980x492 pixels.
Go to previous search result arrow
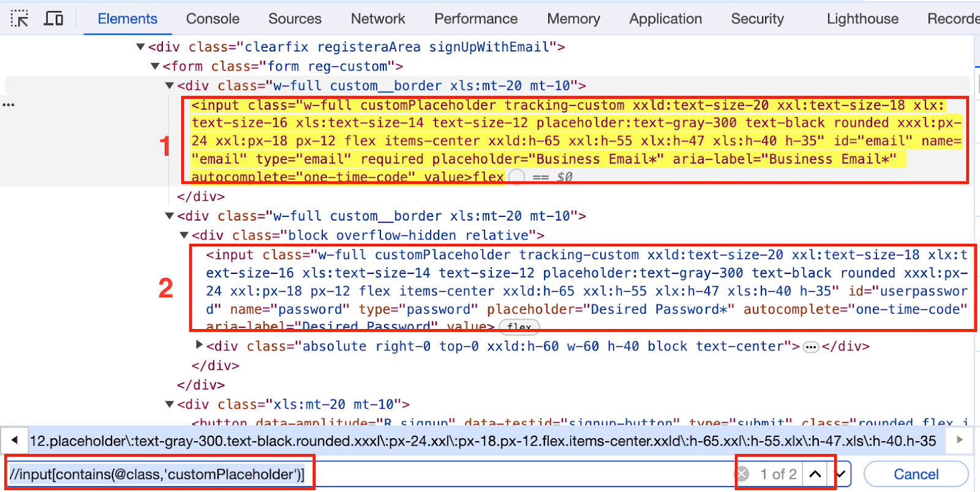click(815, 474)
